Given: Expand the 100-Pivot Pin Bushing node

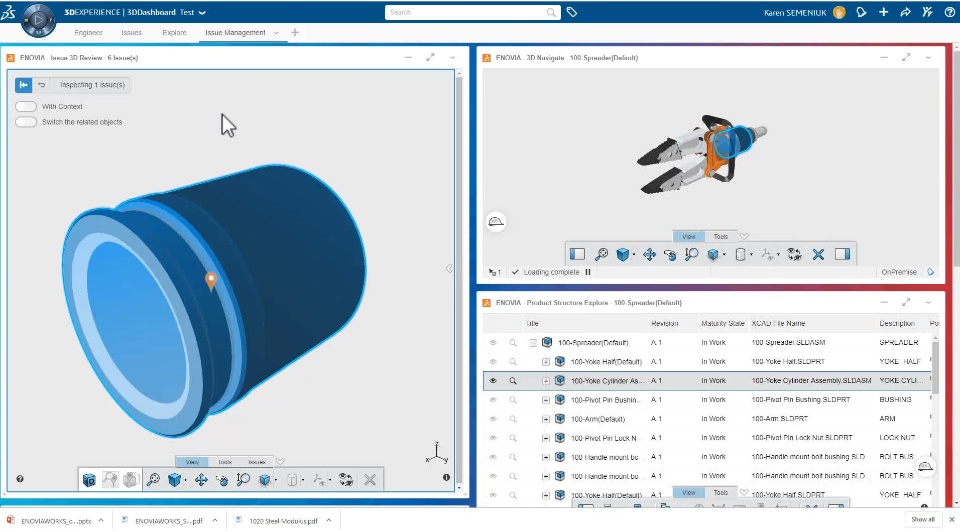Looking at the screenshot, I should pyautogui.click(x=546, y=399).
